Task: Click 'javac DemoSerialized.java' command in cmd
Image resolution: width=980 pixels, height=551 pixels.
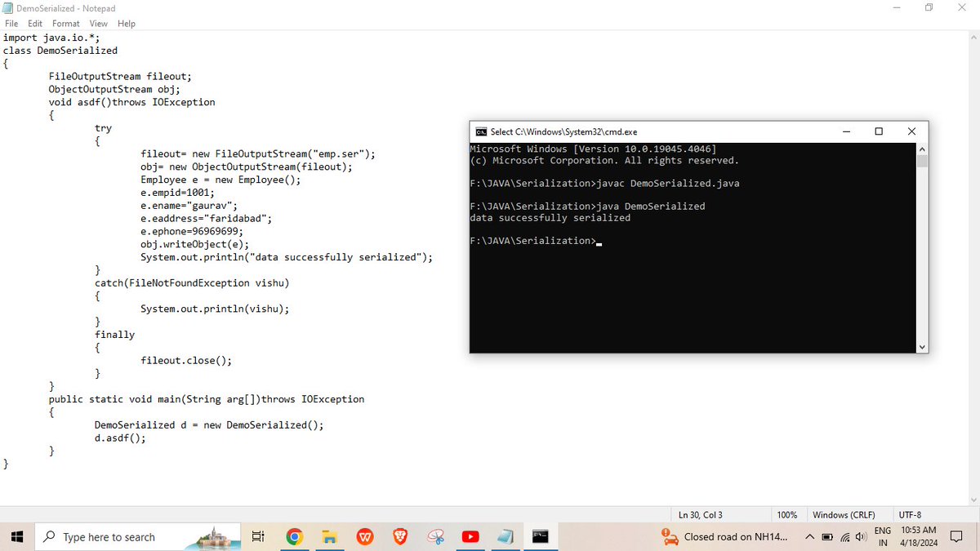Action: point(669,184)
